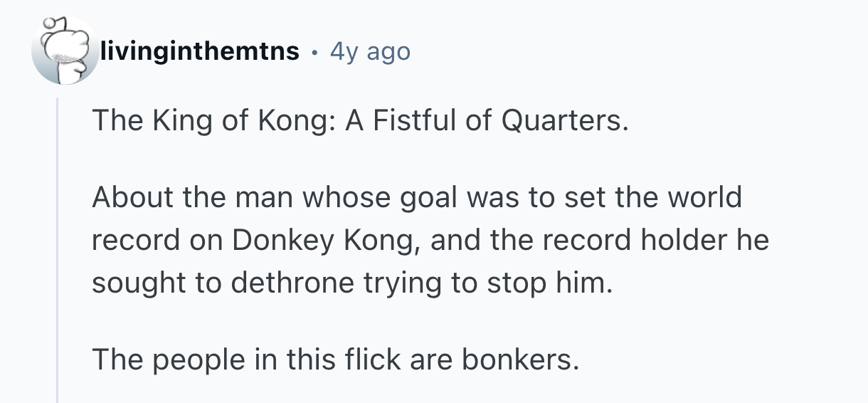The image size is (868, 403).
Task: Click the dot separator after the username
Action: (x=314, y=51)
